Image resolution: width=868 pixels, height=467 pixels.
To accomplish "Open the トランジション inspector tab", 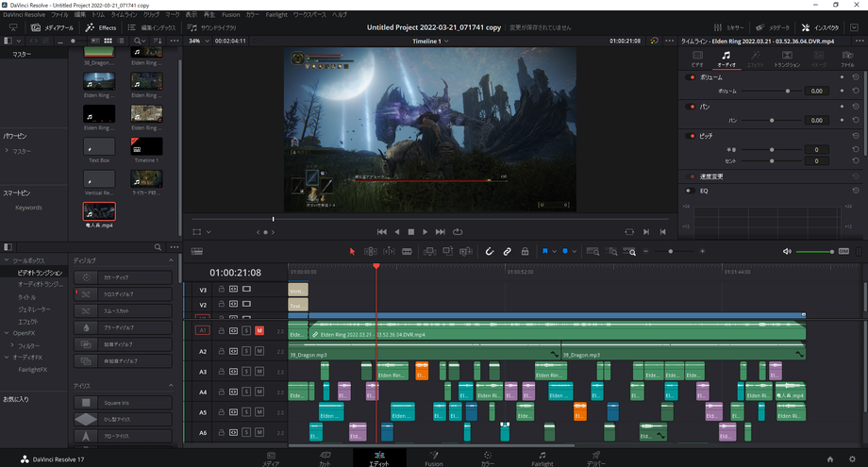I will [787, 58].
